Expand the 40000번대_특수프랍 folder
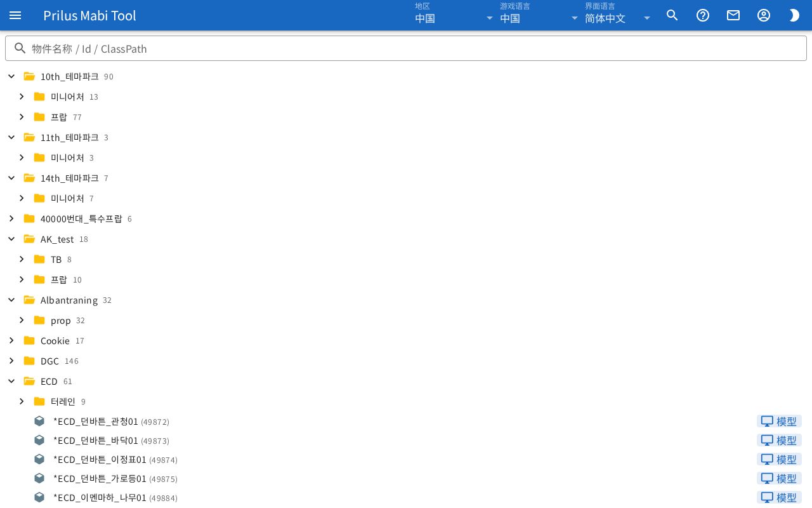Image resolution: width=812 pixels, height=508 pixels. (x=11, y=218)
